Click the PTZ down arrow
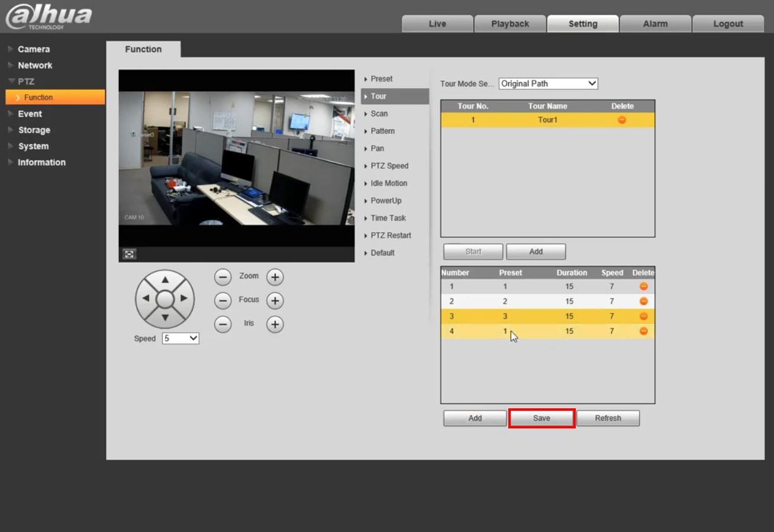Screen dimensions: 774x532 (x=165, y=318)
